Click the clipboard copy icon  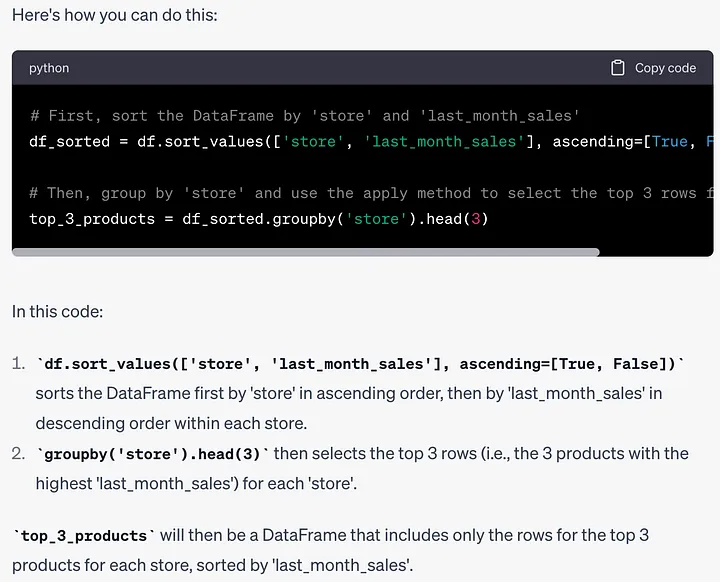click(x=617, y=68)
